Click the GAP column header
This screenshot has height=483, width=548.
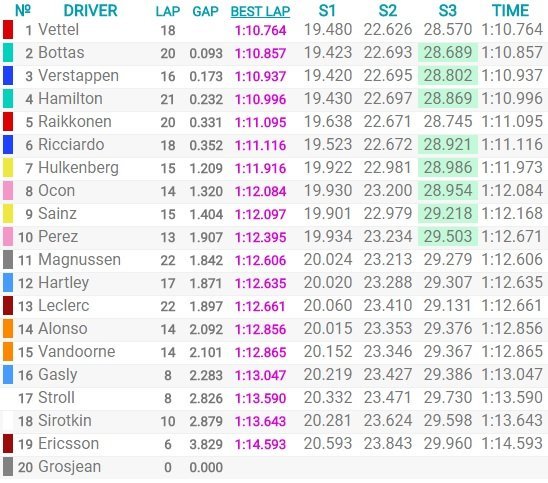[206, 12]
